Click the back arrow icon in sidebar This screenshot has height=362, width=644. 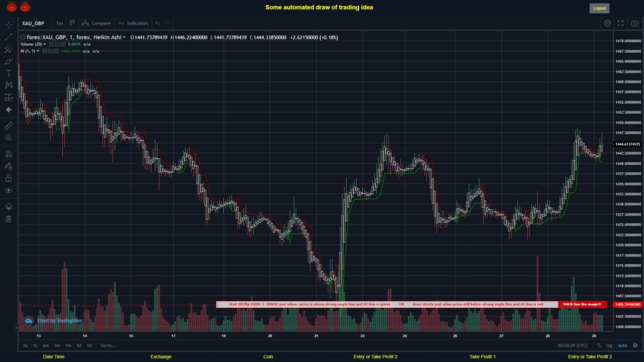9,109
